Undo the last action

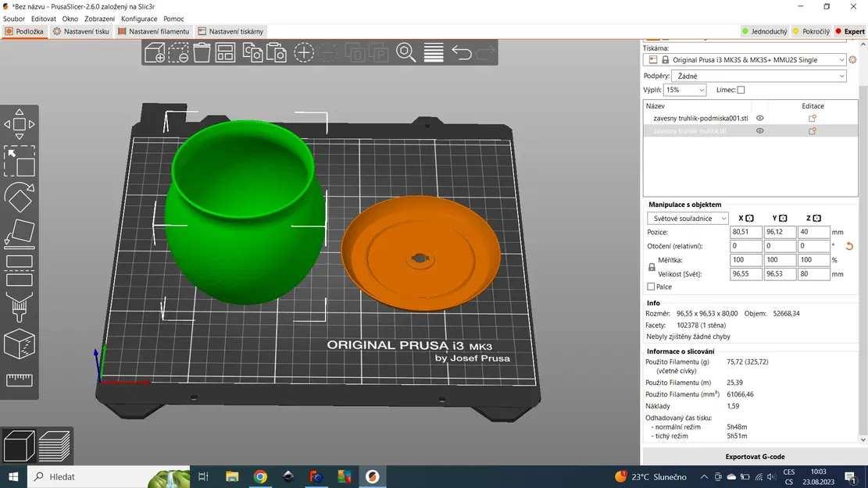[x=462, y=52]
